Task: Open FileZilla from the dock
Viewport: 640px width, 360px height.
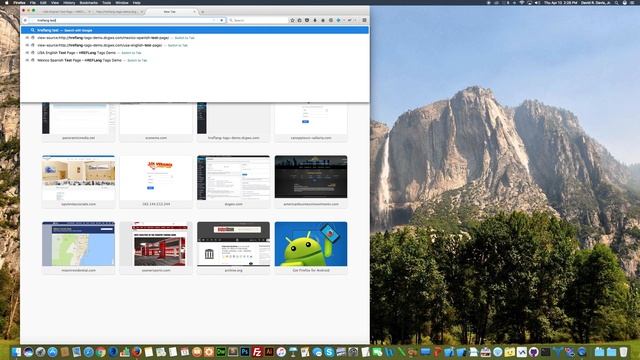Action: 257,352
